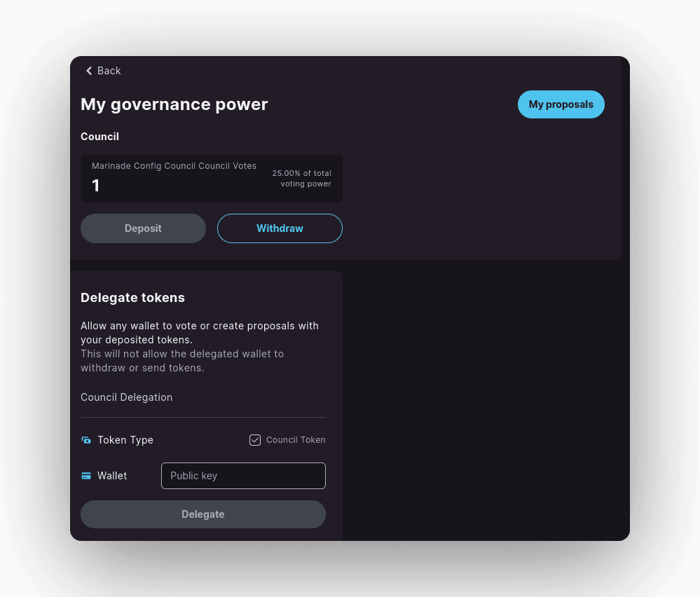The height and width of the screenshot is (597, 700).
Task: Click the back chevron arrow icon
Action: pos(89,71)
